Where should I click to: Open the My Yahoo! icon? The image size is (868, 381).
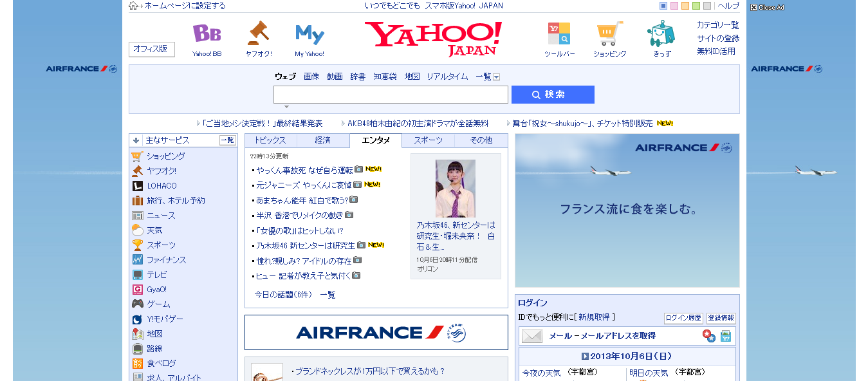pyautogui.click(x=309, y=34)
